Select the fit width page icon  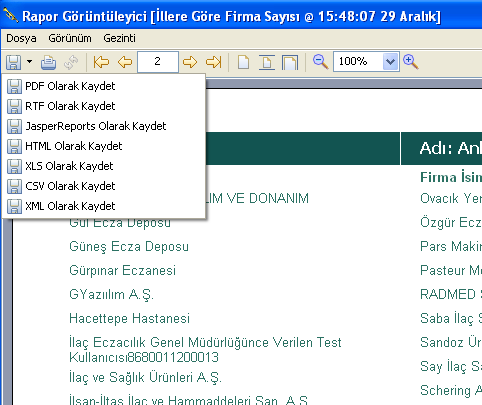290,62
